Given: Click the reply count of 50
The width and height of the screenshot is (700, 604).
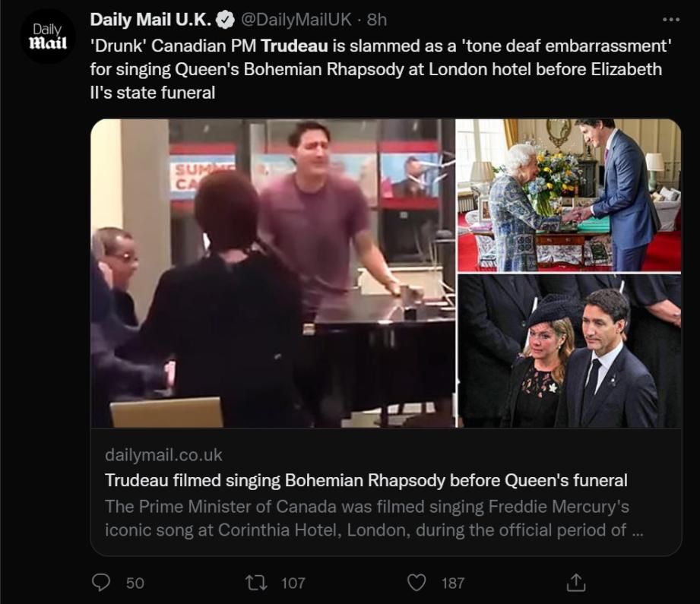Looking at the screenshot, I should coord(135,583).
